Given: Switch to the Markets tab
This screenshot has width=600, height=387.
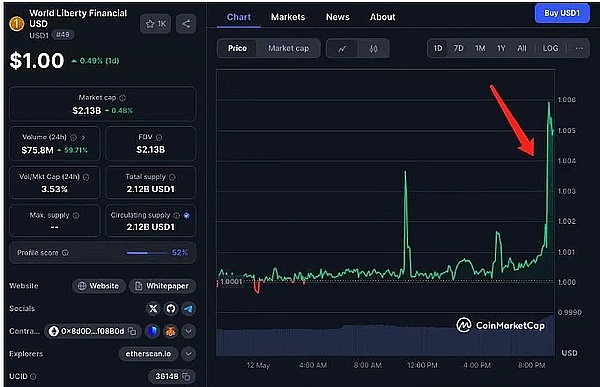Looking at the screenshot, I should (x=288, y=17).
